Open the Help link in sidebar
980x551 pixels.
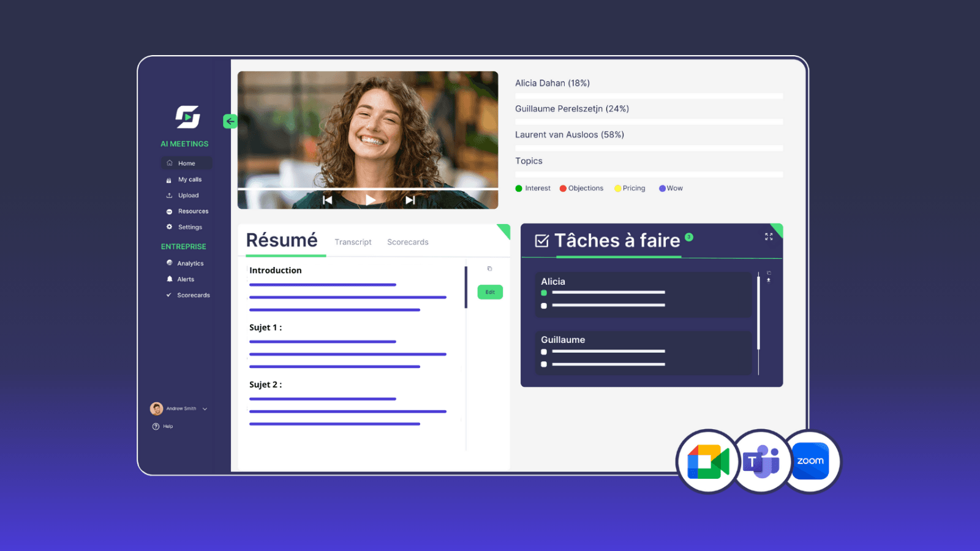point(167,427)
